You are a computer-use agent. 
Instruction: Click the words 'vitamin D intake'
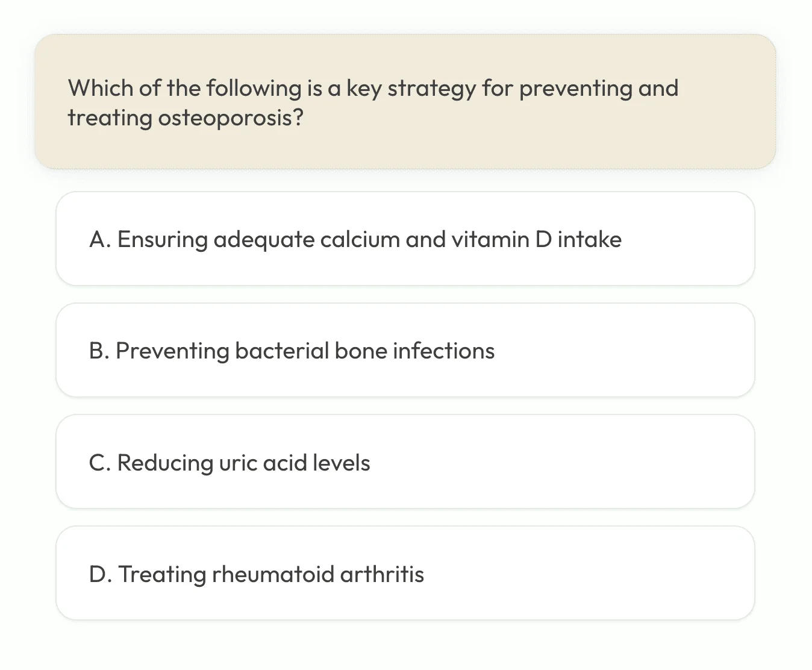tap(536, 239)
